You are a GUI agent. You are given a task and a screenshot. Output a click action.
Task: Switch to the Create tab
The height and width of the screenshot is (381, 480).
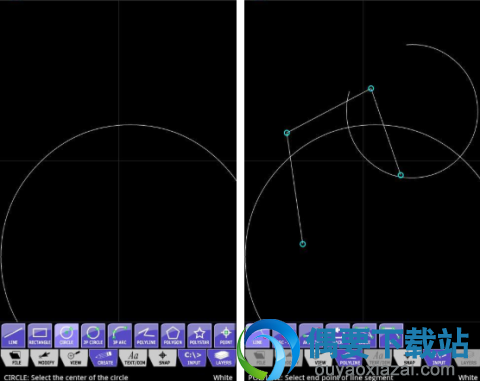click(x=104, y=358)
